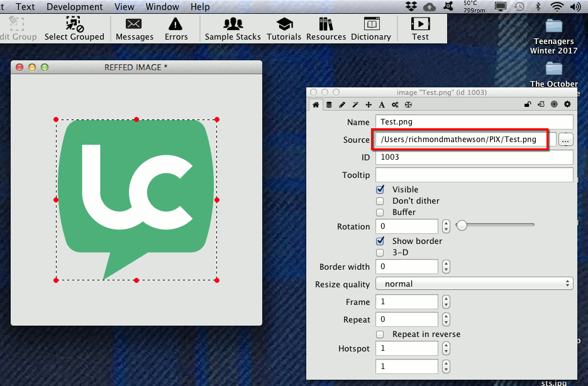
Task: Click the Rotation stepper arrows
Action: (x=446, y=226)
